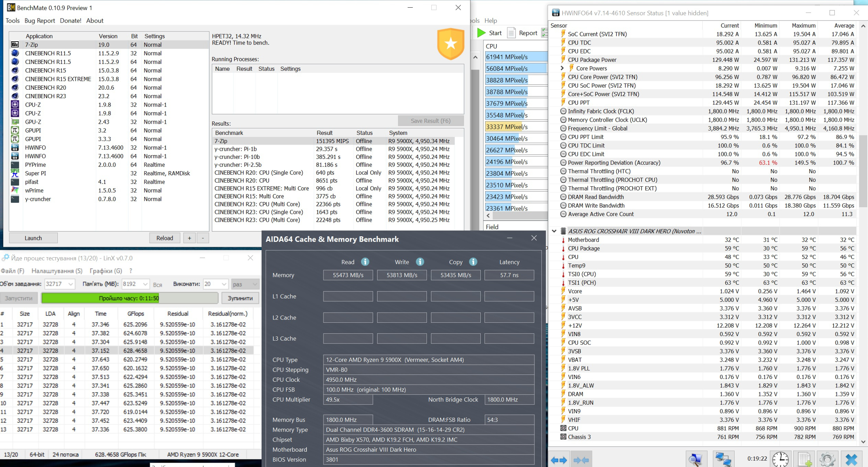This screenshot has height=467, width=868.
Task: Select 7-Zip application icon in BenchMate list
Action: pyautogui.click(x=15, y=44)
